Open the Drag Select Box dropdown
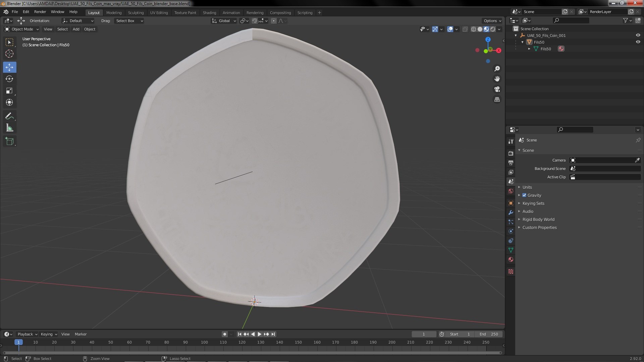644x362 pixels. [x=129, y=21]
